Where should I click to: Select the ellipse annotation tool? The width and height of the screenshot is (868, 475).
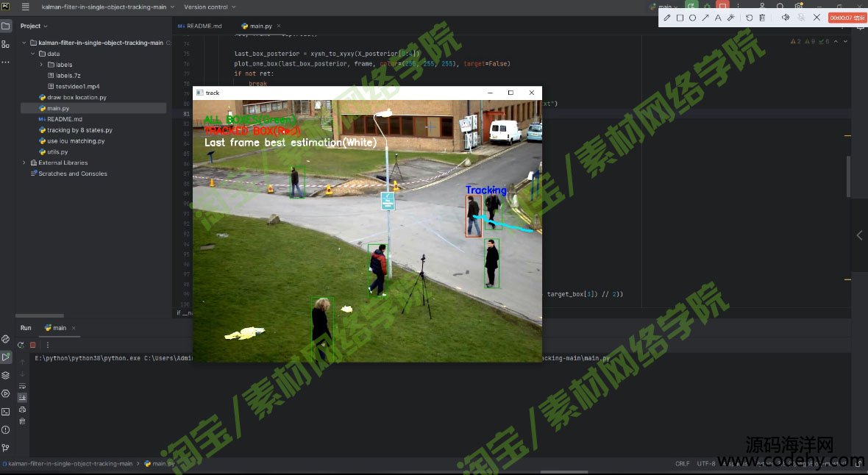(692, 18)
